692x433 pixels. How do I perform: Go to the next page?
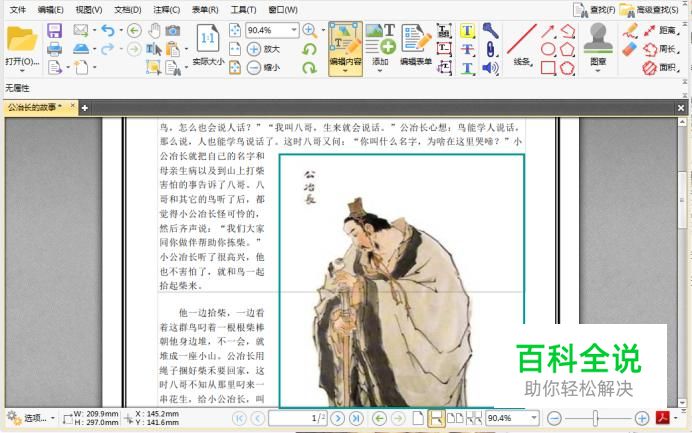point(337,418)
